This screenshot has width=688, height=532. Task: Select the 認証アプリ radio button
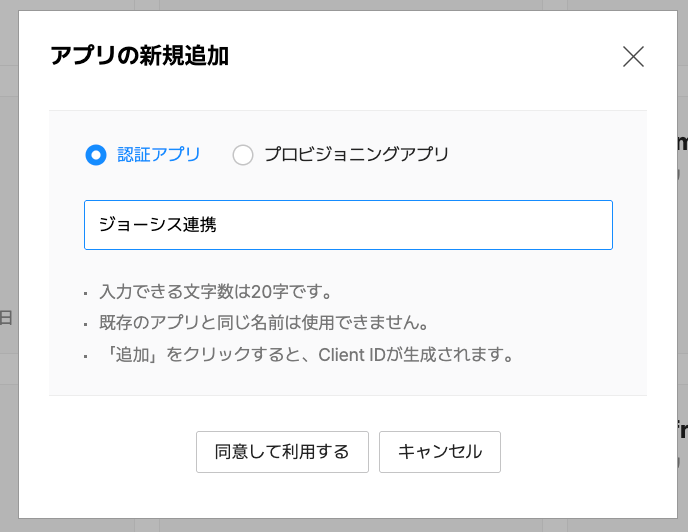(x=96, y=155)
